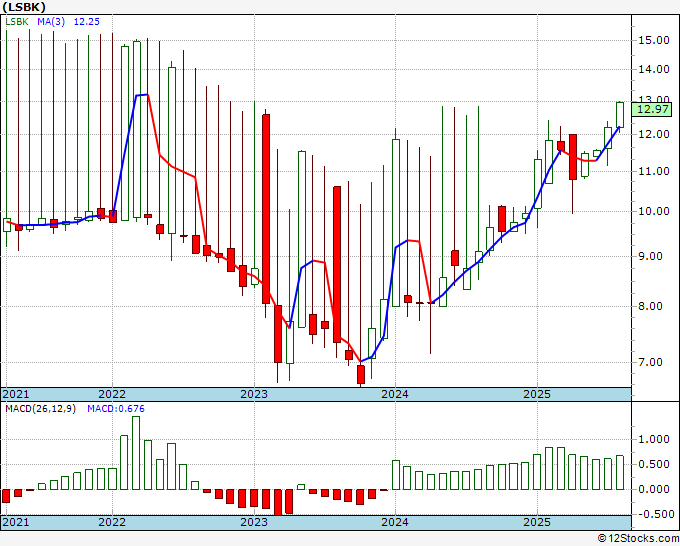
Task: Click the 1.000 MACD axis label
Action: (654, 439)
